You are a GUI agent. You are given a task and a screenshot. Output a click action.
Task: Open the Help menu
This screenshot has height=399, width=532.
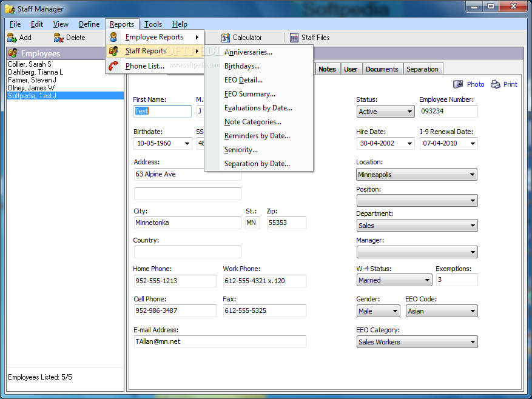point(180,24)
